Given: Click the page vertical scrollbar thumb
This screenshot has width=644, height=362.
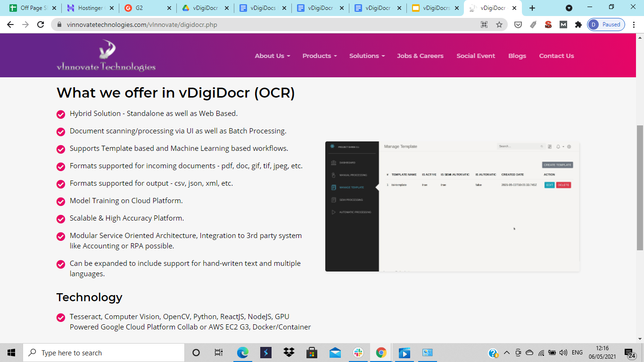Looking at the screenshot, I should point(640,188).
